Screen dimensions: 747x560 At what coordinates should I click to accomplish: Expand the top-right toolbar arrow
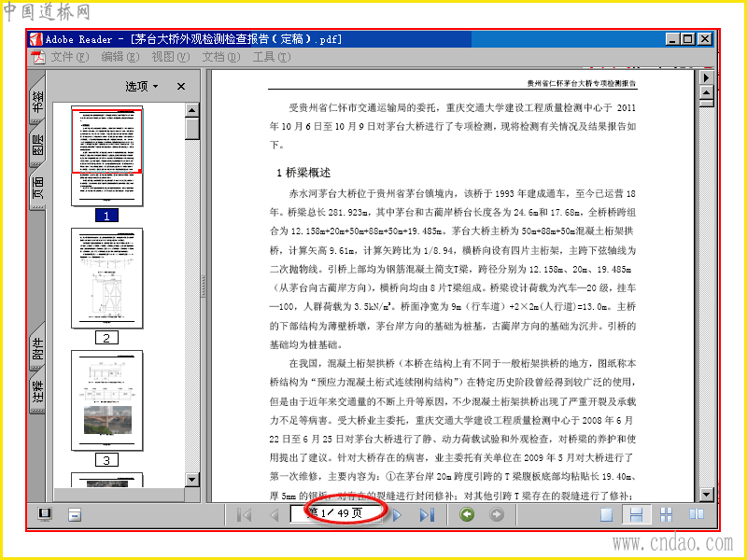[x=706, y=77]
